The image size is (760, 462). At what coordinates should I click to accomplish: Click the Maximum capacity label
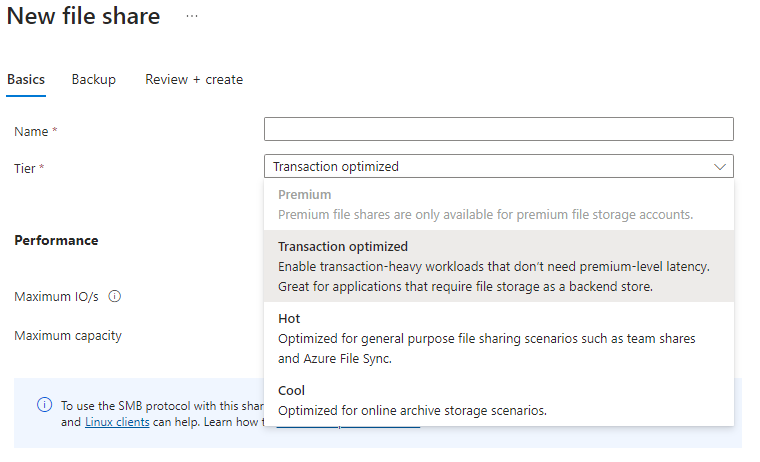[x=68, y=335]
